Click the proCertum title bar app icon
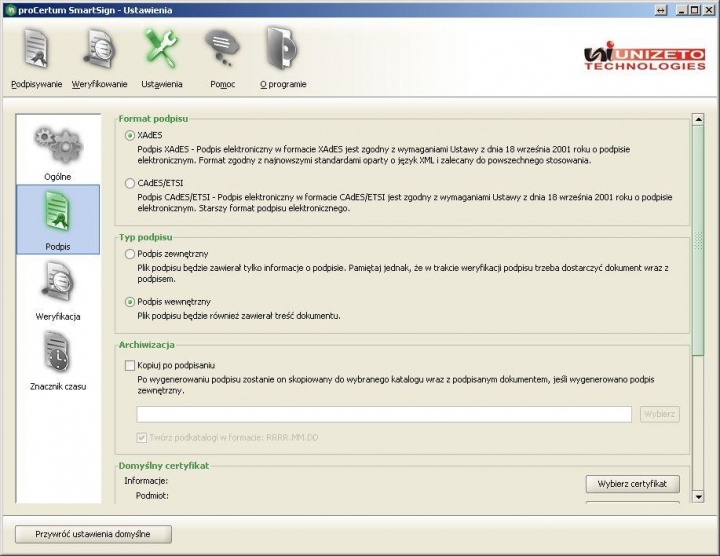Viewport: 720px width, 556px height. pyautogui.click(x=11, y=10)
